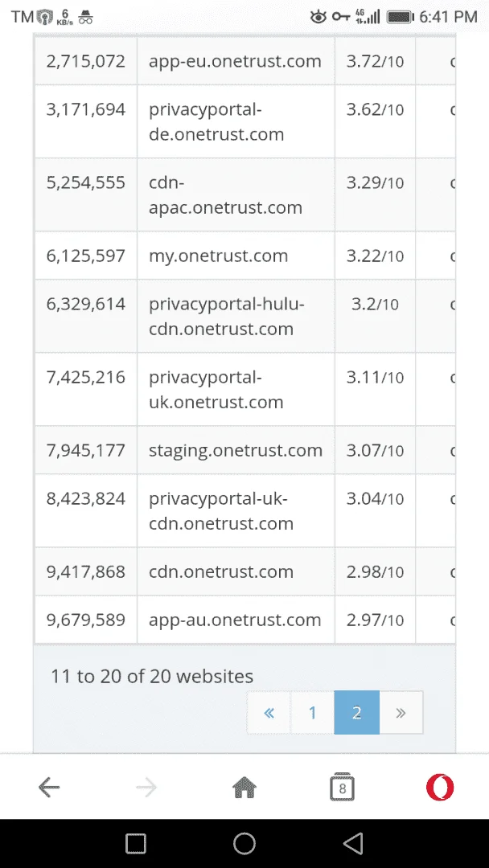Viewport: 489px width, 868px height.
Task: Tap the browser back arrow
Action: click(x=49, y=787)
